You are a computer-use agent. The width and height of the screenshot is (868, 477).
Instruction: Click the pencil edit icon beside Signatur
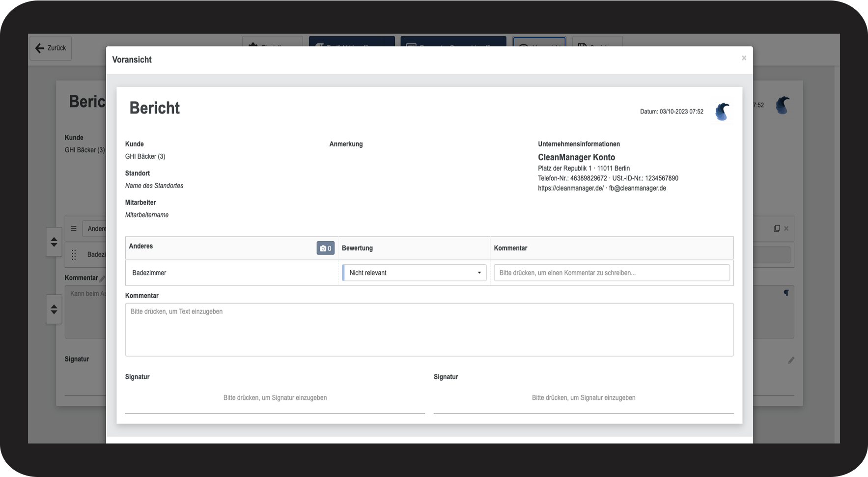pos(791,360)
